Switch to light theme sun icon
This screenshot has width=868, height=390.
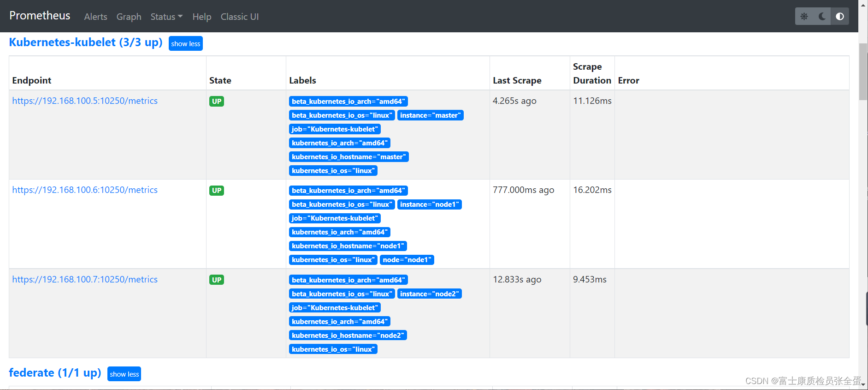(804, 17)
